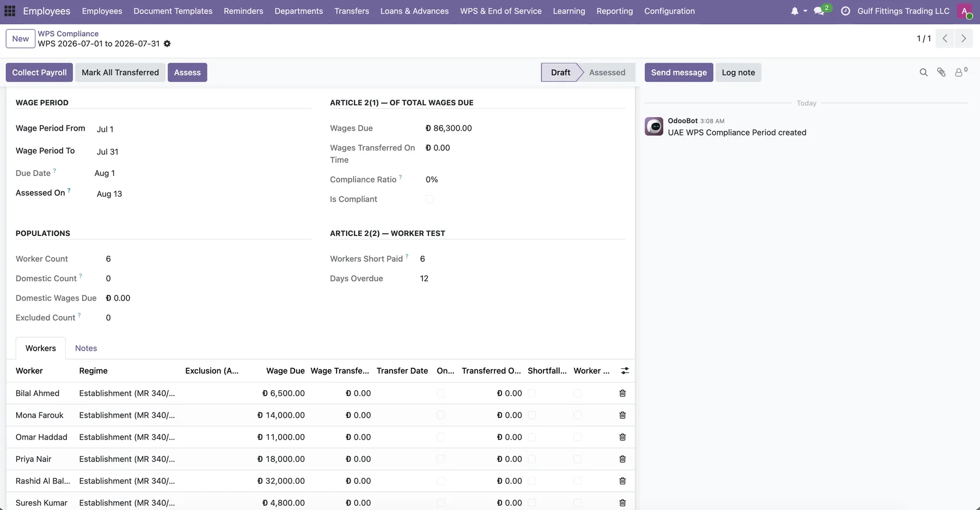This screenshot has width=980, height=510.
Task: Open the Employees menu
Action: click(x=102, y=11)
